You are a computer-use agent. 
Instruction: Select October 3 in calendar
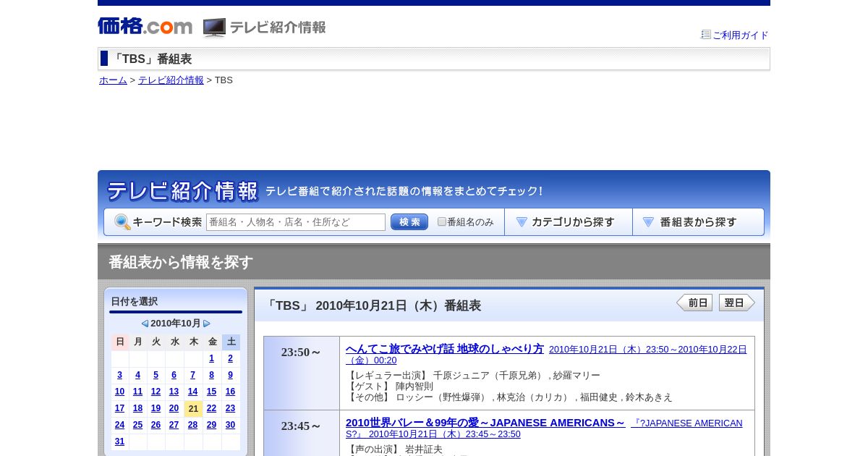coord(119,375)
